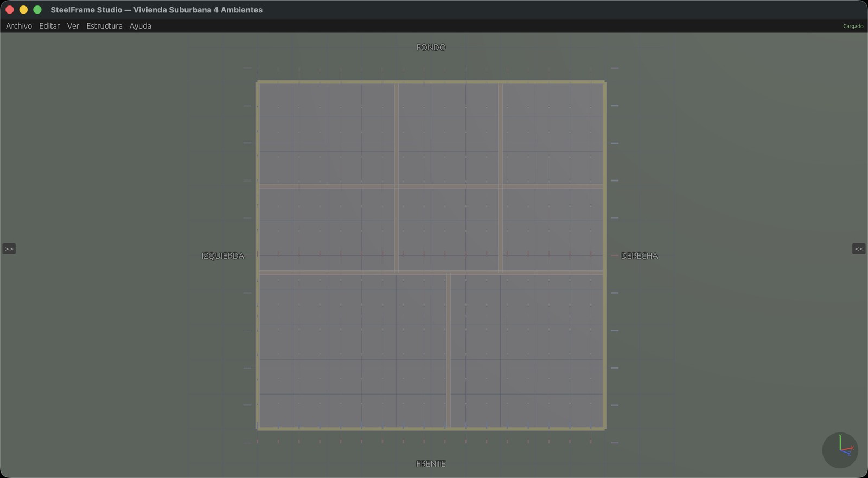Image resolution: width=868 pixels, height=478 pixels.
Task: Open the Ver menu
Action: click(x=73, y=26)
